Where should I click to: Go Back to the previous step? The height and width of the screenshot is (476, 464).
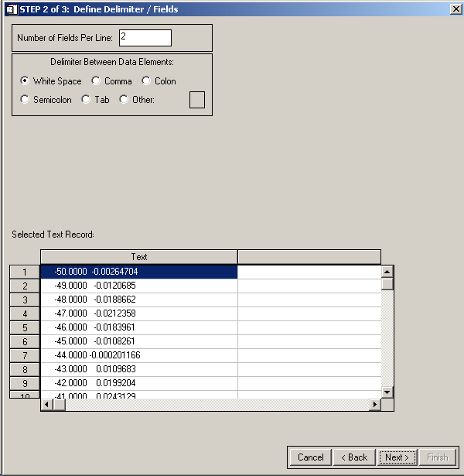[355, 457]
